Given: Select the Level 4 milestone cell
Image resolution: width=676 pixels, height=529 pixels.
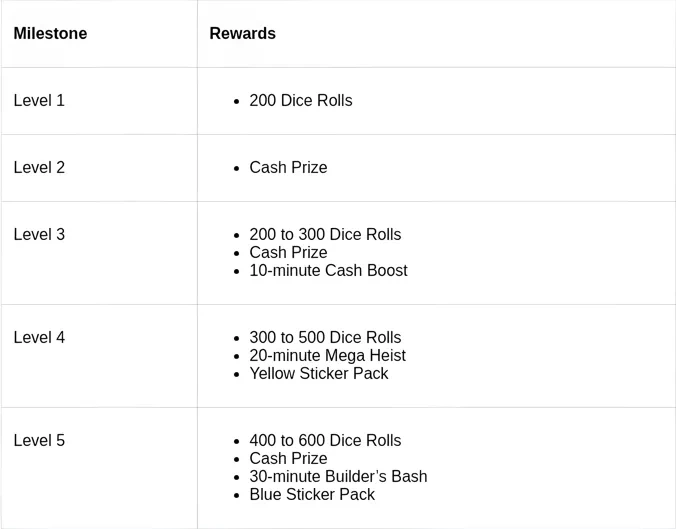Looking at the screenshot, I should (x=39, y=338).
